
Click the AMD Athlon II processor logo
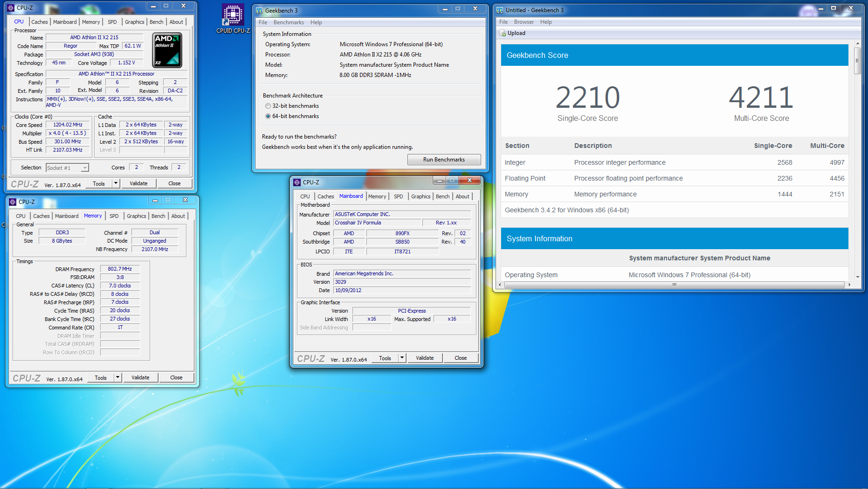[167, 50]
